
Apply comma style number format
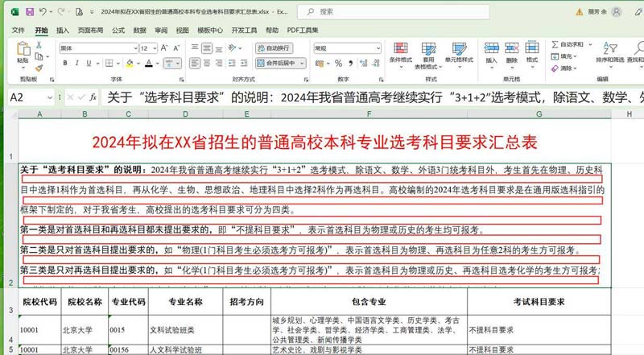[350, 64]
